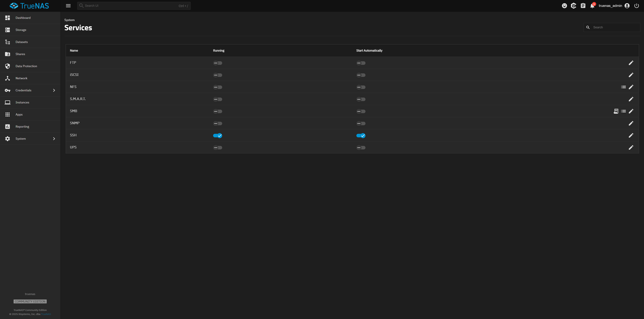The width and height of the screenshot is (644, 319).
Task: Start the FTP service Running toggle
Action: pos(217,63)
